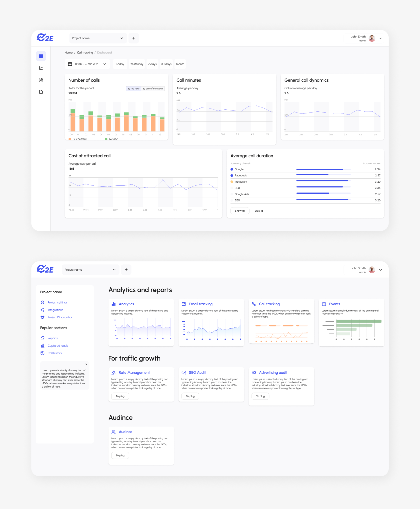Open the Email tracking card

tap(200, 304)
